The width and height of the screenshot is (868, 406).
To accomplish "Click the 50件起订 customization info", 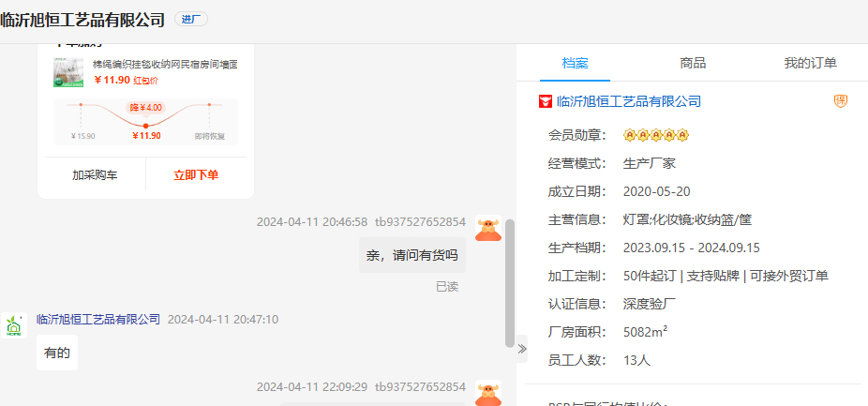I will [x=726, y=276].
